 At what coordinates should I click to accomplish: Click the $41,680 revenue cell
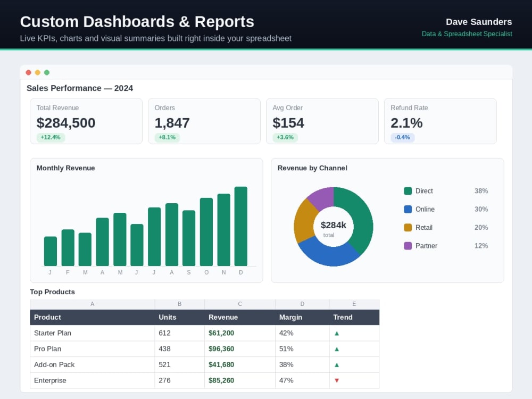tap(240, 365)
